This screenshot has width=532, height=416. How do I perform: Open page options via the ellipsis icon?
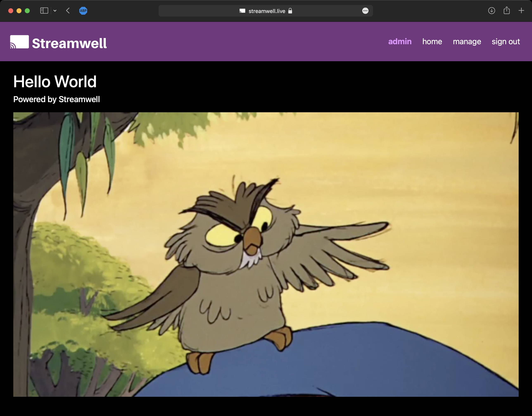tap(365, 11)
